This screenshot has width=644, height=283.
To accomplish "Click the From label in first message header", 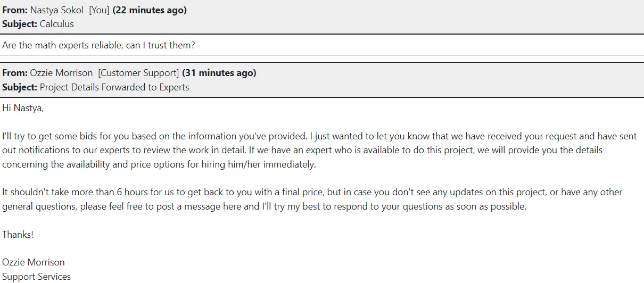I will 15,10.
